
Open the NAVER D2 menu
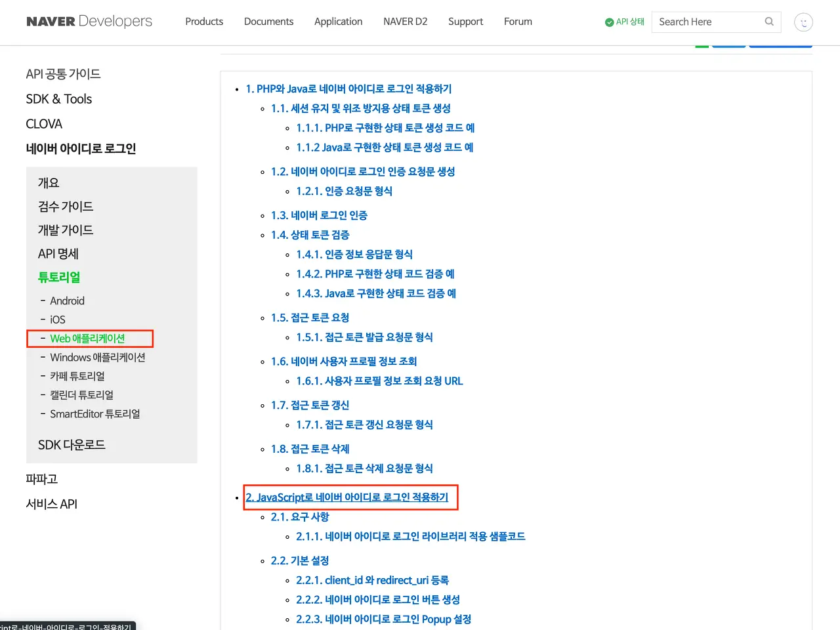405,22
